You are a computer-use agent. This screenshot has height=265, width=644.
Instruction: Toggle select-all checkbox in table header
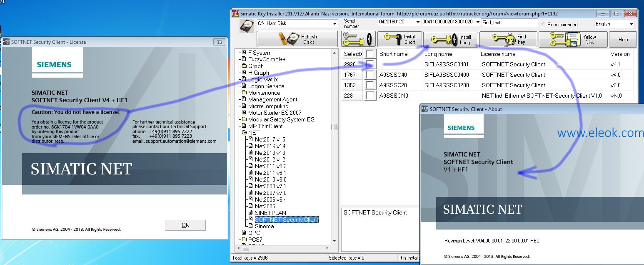tap(370, 54)
